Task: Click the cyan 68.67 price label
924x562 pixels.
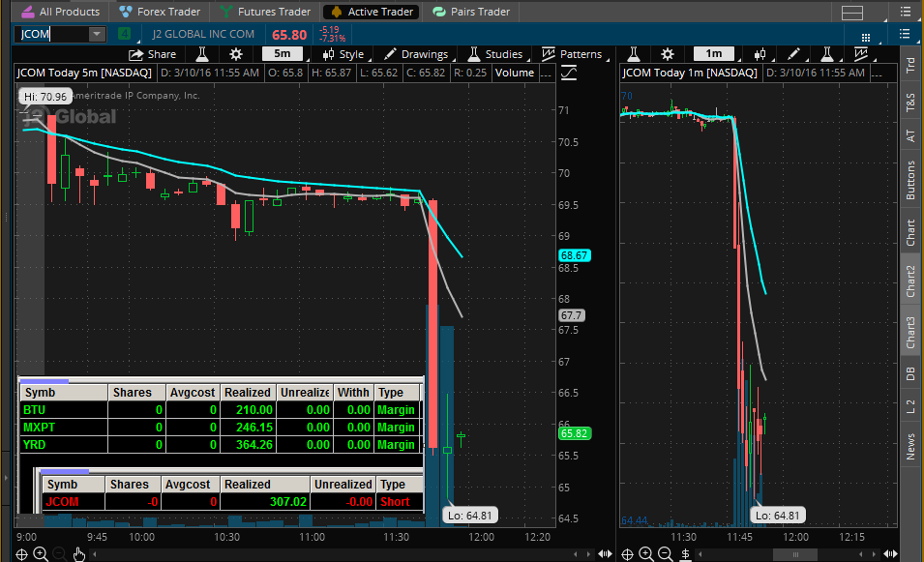Action: click(574, 255)
